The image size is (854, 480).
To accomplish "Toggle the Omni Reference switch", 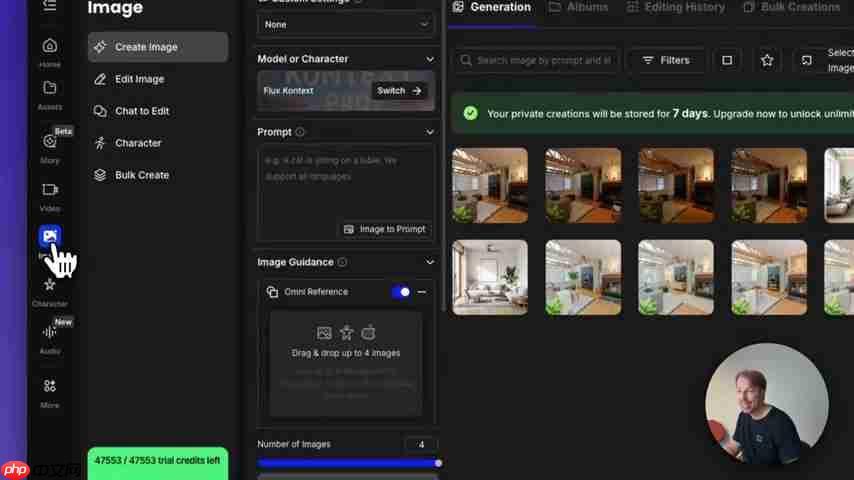I will click(x=401, y=292).
